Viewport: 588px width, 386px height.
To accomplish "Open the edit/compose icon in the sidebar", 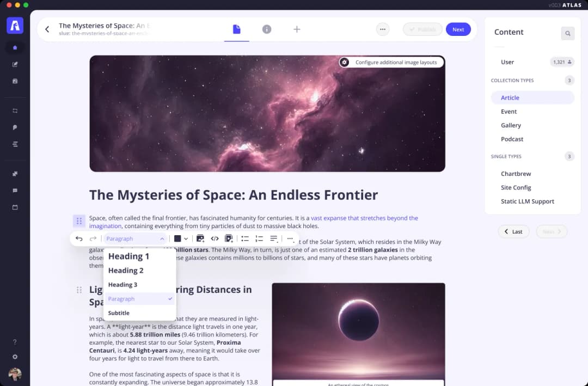I will pos(15,65).
